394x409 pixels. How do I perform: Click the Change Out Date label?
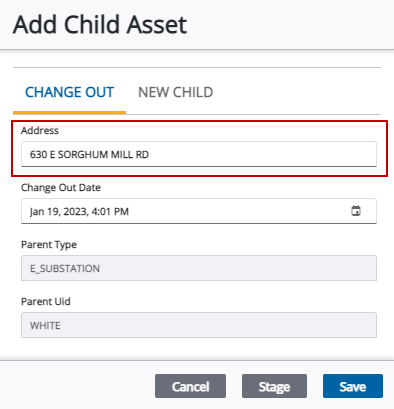[61, 188]
